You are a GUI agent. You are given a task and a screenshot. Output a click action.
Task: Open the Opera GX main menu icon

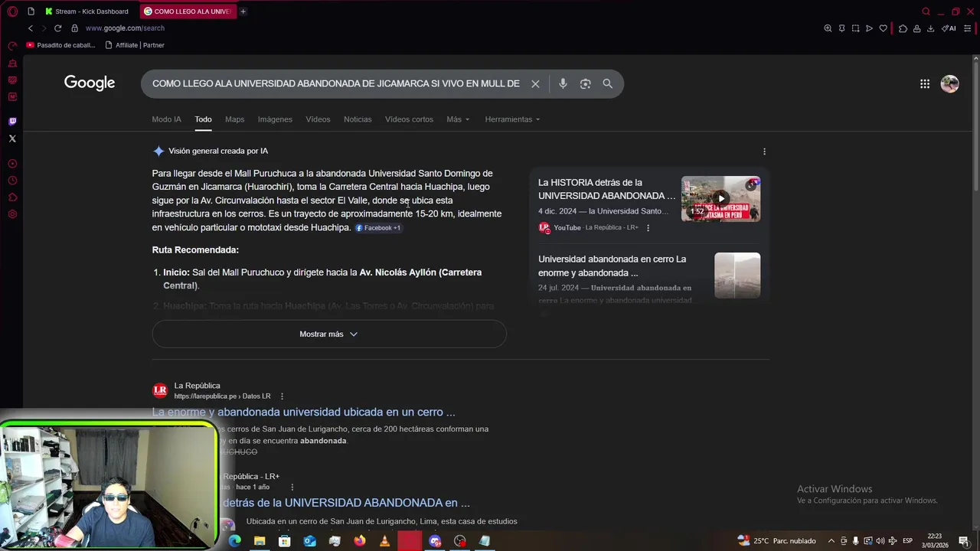point(12,11)
